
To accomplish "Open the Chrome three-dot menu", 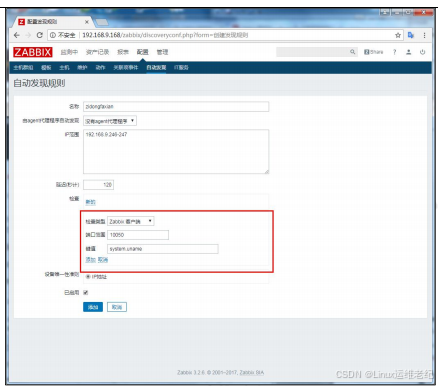I will (424, 35).
